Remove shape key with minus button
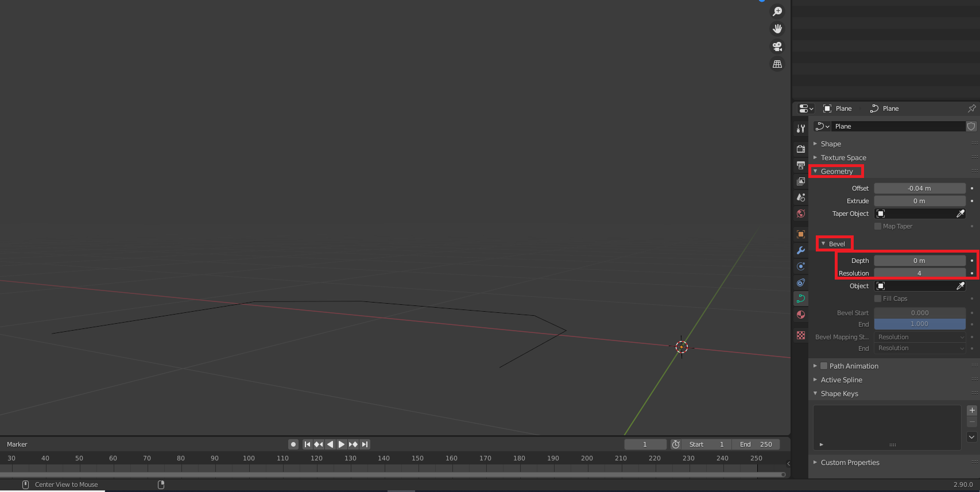Viewport: 980px width, 492px height. (x=972, y=423)
